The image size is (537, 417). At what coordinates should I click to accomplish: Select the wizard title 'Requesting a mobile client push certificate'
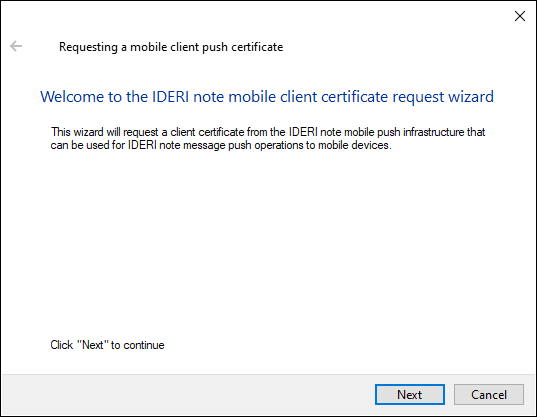tap(171, 47)
